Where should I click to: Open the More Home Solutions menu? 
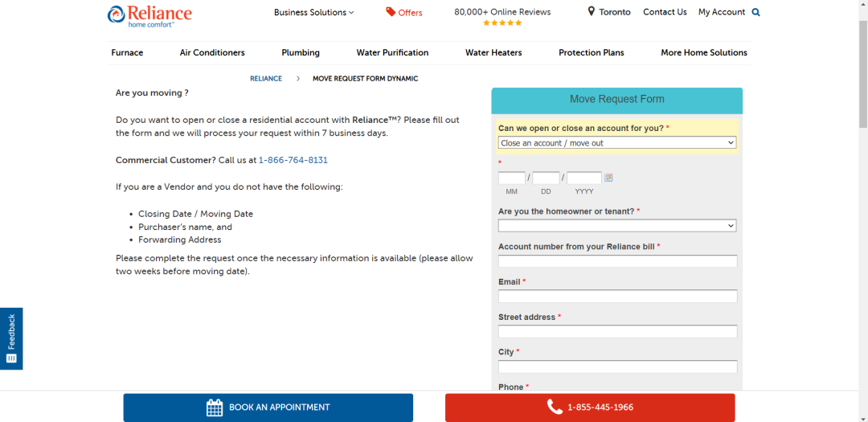click(704, 52)
